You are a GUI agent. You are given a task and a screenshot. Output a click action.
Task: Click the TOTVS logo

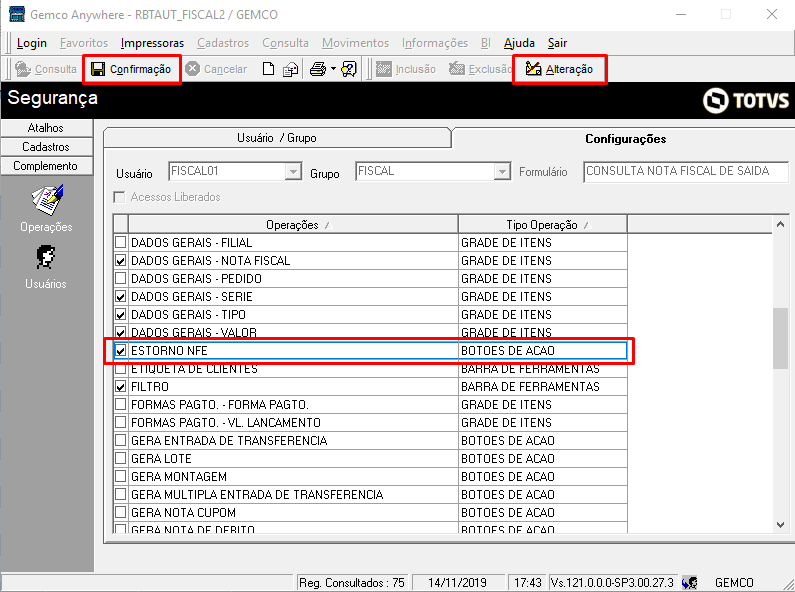click(745, 100)
